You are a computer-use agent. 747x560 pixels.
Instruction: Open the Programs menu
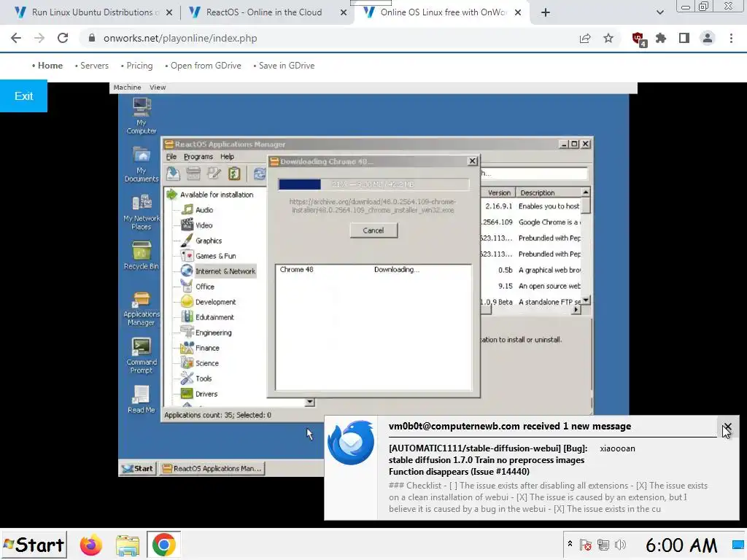pos(198,157)
